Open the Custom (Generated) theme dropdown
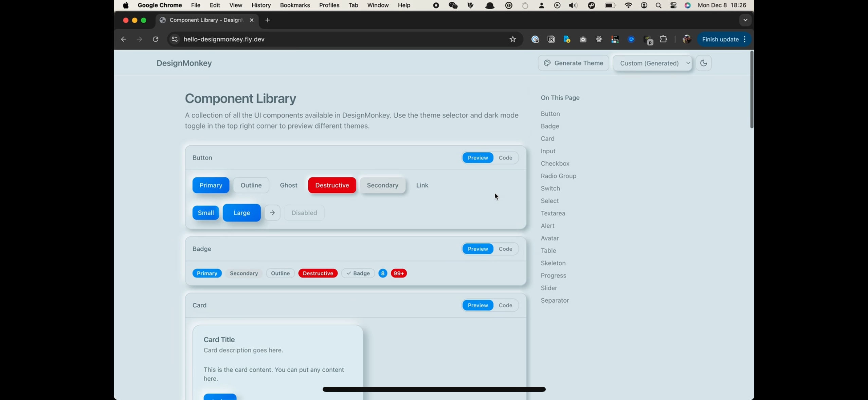Screen dimensions: 868x400 (x=652, y=63)
